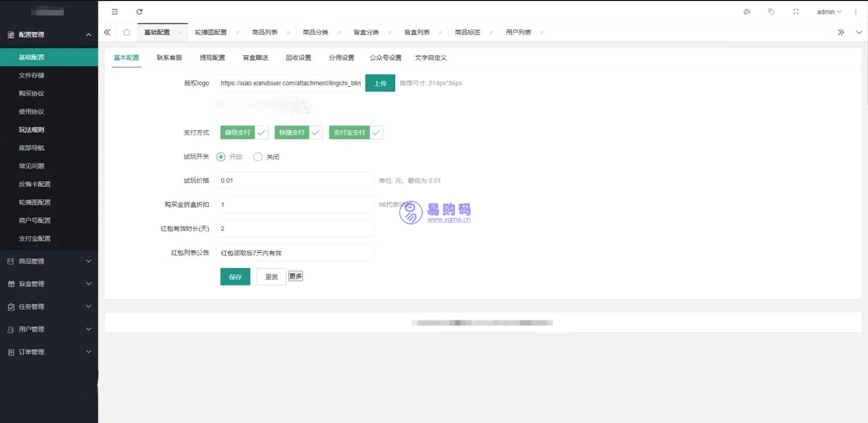868x423 pixels.
Task: Click the sidebar collapse menu icon
Action: 114,12
